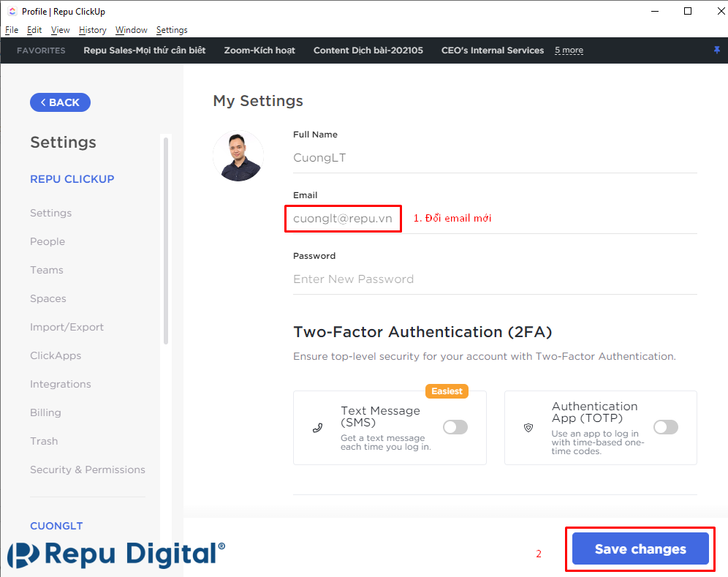Open CEO's Internal Services favorite

(x=493, y=50)
